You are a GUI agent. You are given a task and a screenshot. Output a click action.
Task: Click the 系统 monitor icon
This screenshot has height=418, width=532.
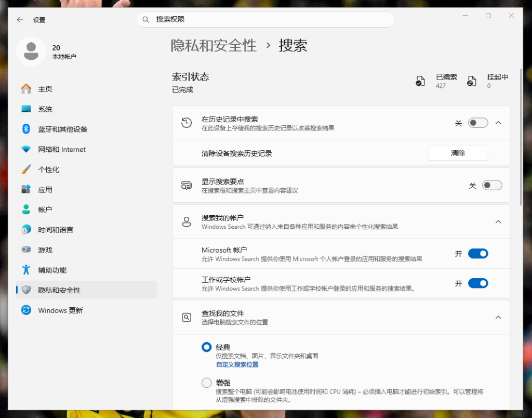click(x=26, y=109)
